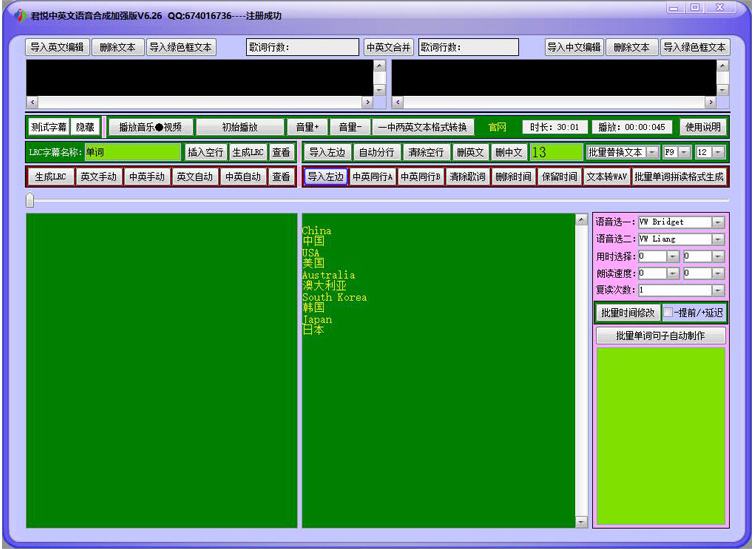The image size is (753, 549).
Task: Open the 官网 website link
Action: 497,127
